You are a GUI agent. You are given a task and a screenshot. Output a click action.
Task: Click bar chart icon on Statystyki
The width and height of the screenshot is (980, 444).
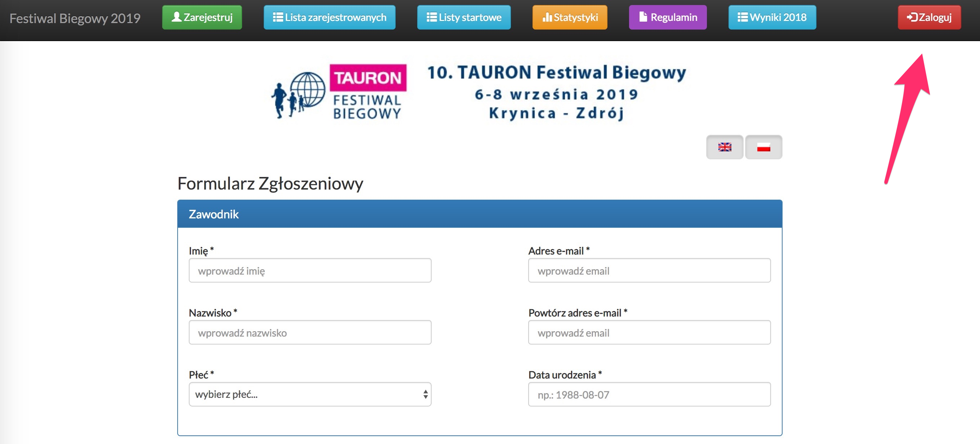pos(547,17)
